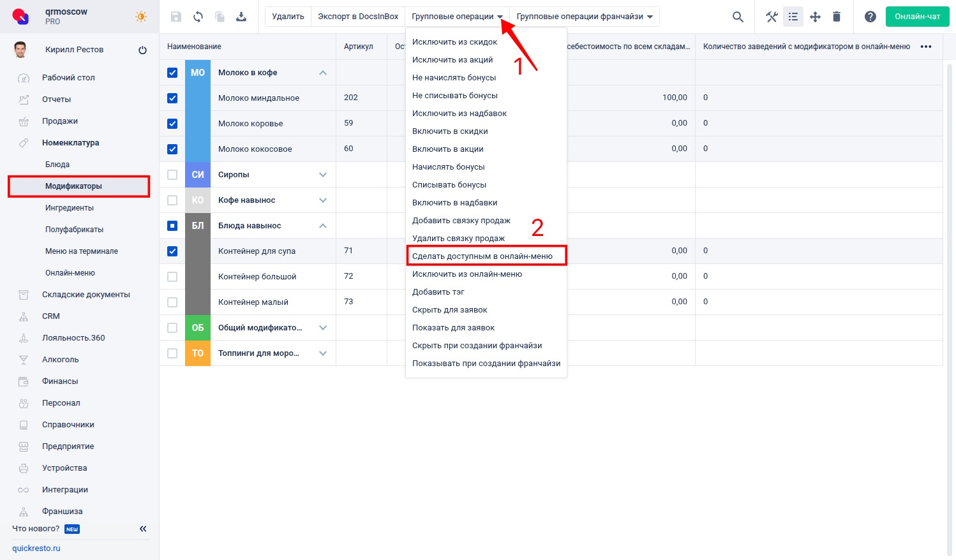Check the Контейнер большой checkbox
956x560 pixels.
pos(172,277)
